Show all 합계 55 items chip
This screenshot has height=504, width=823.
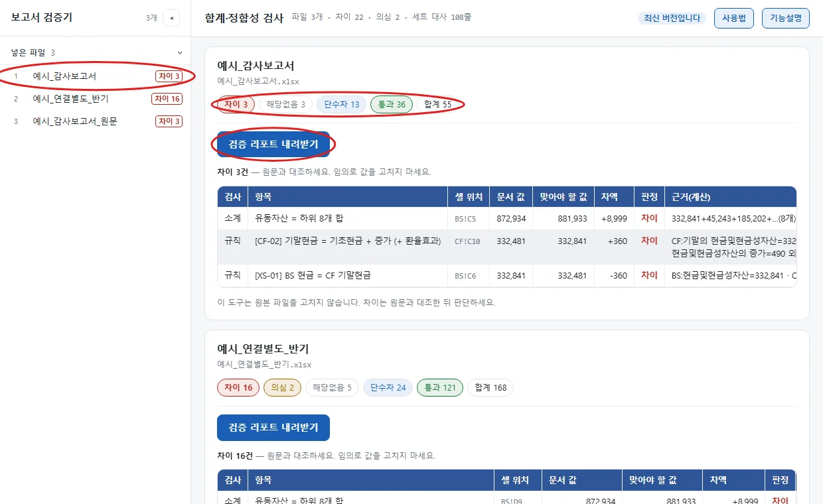438,104
